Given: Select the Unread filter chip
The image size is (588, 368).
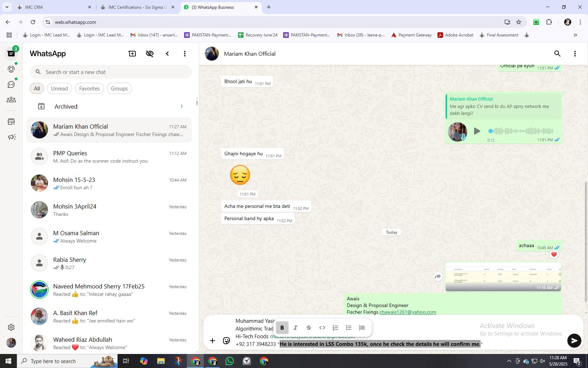Looking at the screenshot, I should [x=59, y=88].
